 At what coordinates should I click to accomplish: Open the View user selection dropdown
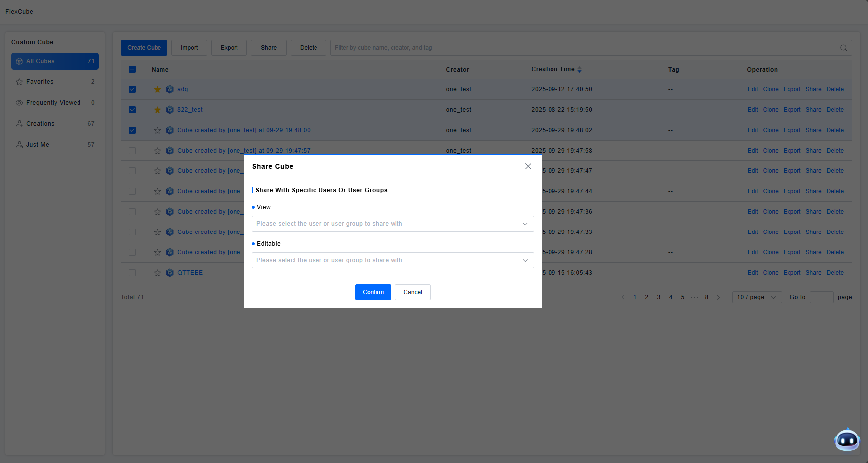pos(393,224)
